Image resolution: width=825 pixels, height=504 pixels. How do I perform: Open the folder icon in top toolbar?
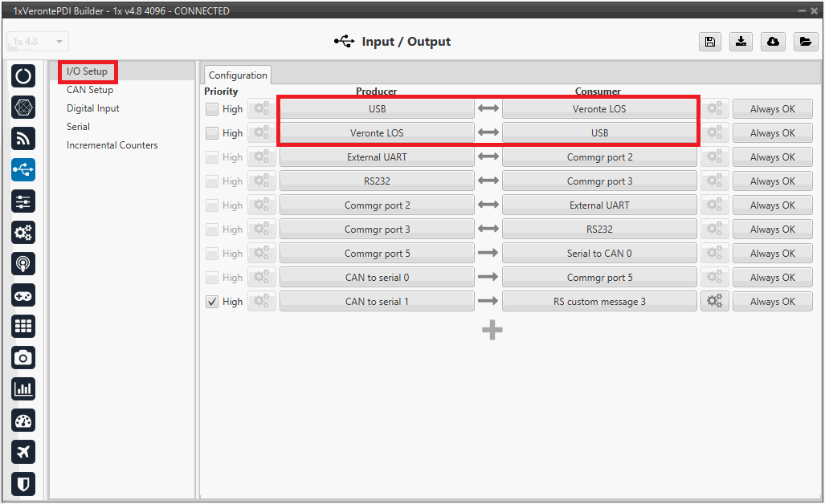(805, 43)
